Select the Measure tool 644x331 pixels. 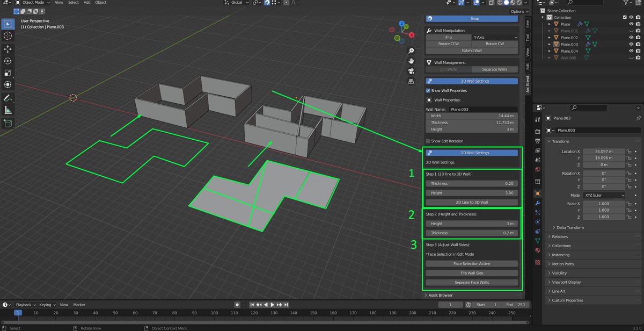click(x=8, y=110)
